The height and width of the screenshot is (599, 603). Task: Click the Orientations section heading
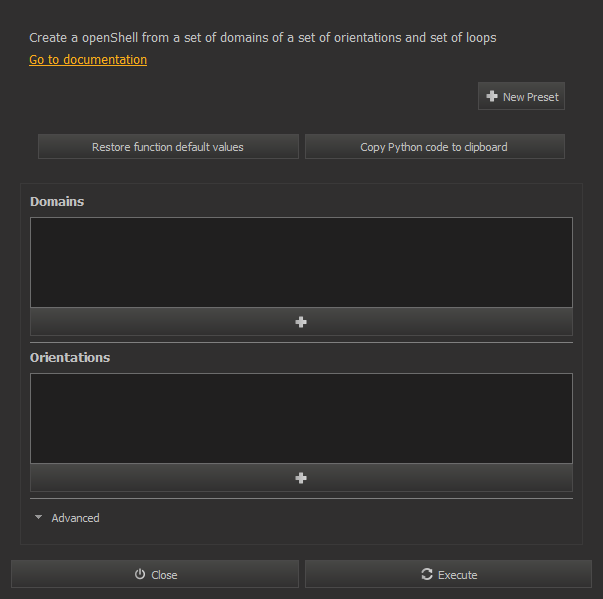click(70, 358)
